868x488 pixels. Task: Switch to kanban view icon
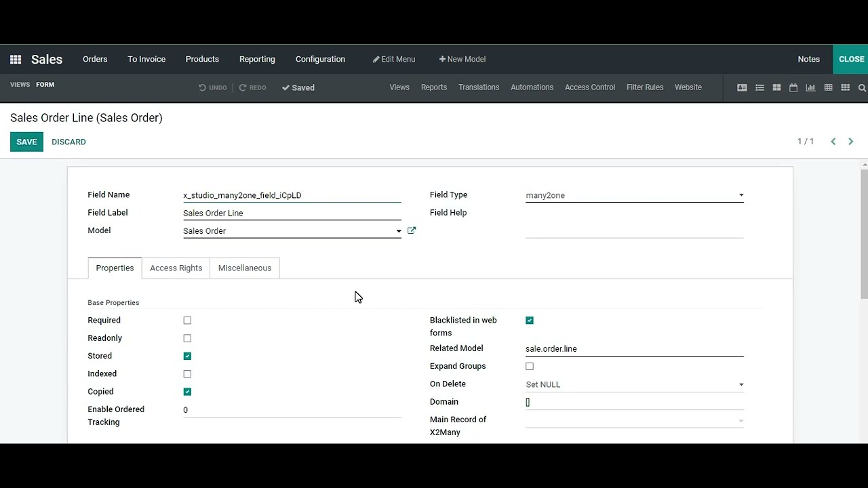click(776, 87)
